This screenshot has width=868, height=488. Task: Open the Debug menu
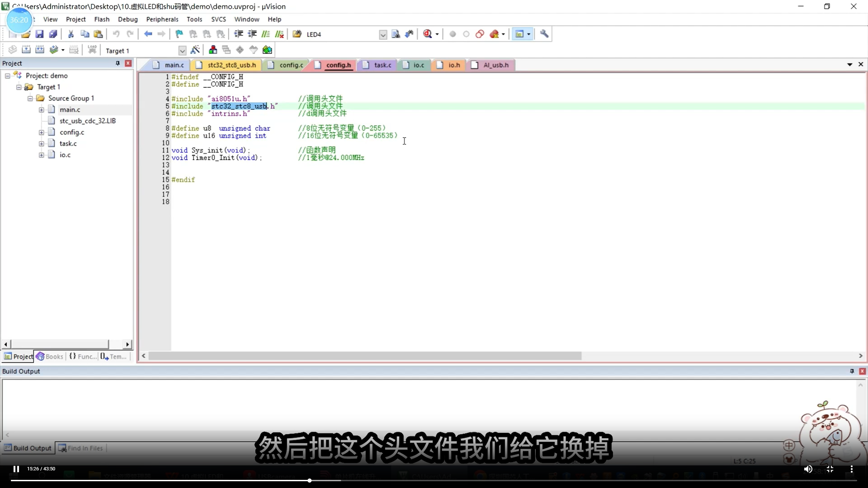point(128,19)
